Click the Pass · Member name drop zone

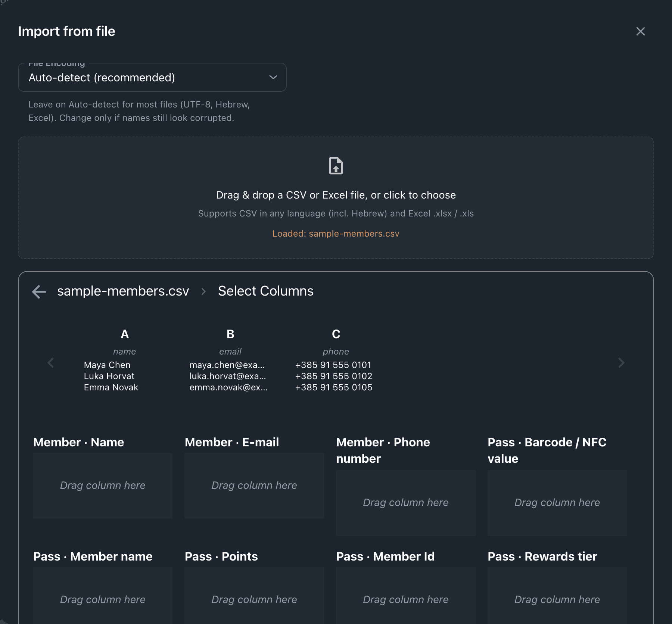[103, 596]
